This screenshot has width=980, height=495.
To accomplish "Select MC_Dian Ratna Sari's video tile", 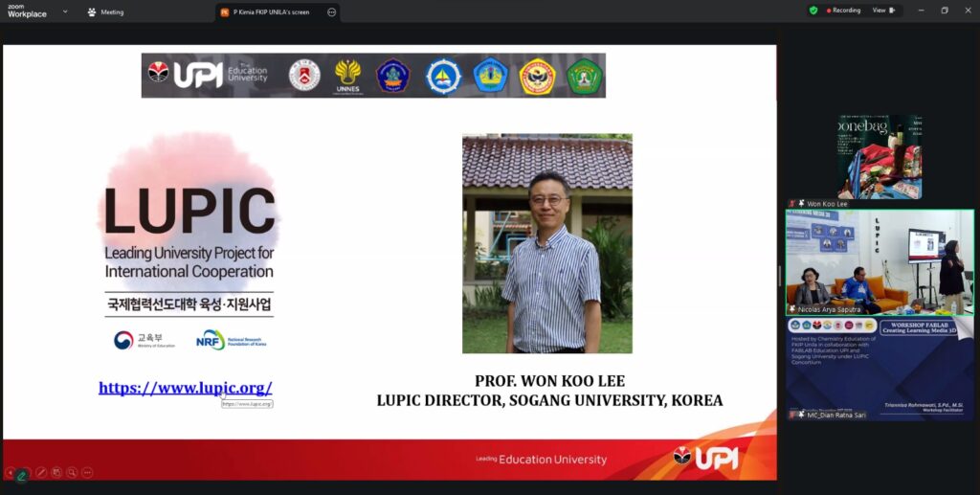I will (x=879, y=367).
